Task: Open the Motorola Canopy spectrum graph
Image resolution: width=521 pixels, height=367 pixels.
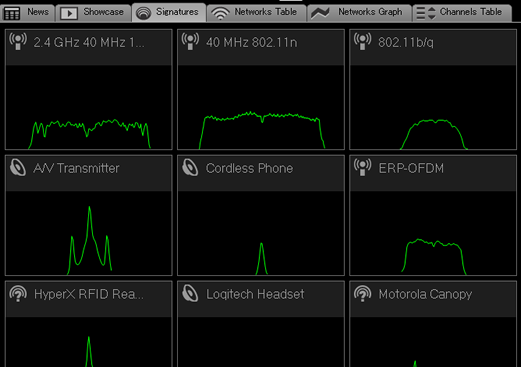Action: pyautogui.click(x=433, y=342)
